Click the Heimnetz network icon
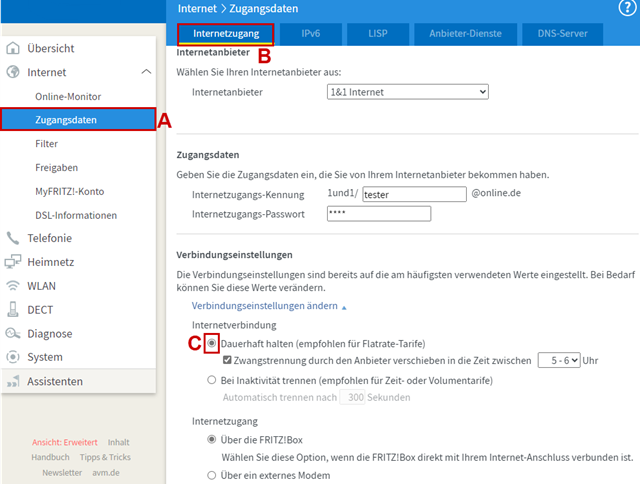 click(13, 262)
